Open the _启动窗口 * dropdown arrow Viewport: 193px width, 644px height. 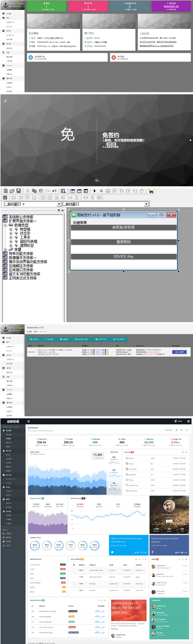pyautogui.click(x=59, y=204)
